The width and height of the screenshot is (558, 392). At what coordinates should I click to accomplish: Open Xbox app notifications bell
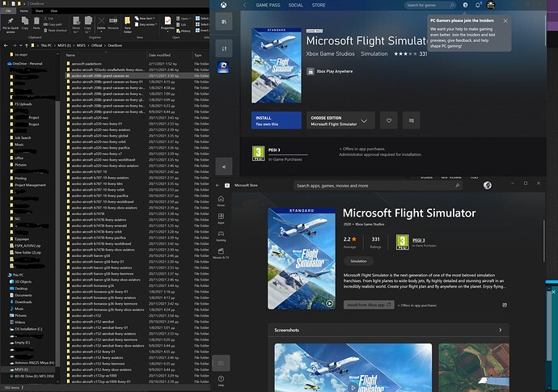click(478, 5)
